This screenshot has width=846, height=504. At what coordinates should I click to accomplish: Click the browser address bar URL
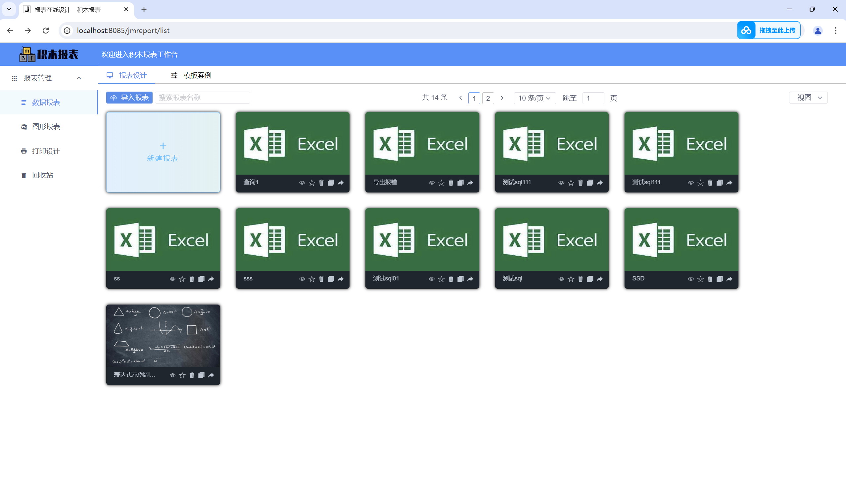pyautogui.click(x=123, y=30)
